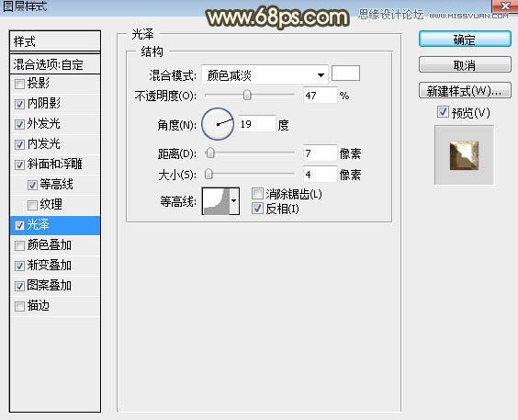
Task: Click the angle dial control
Action: 218,124
